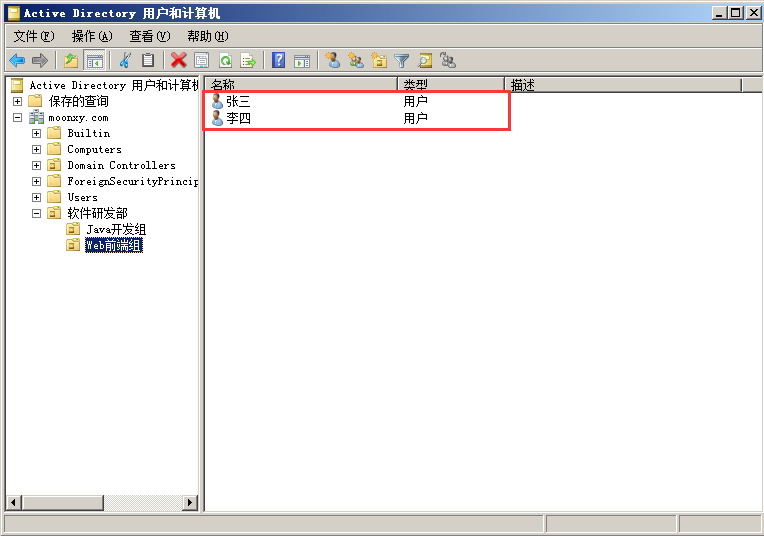Image resolution: width=764 pixels, height=536 pixels.
Task: Select the Java开发组 tree item
Action: point(116,229)
